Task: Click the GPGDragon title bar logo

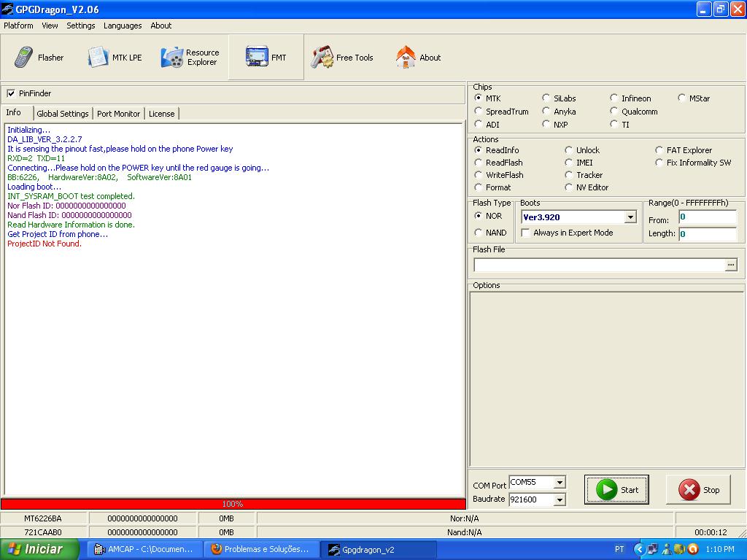Action: click(x=7, y=9)
